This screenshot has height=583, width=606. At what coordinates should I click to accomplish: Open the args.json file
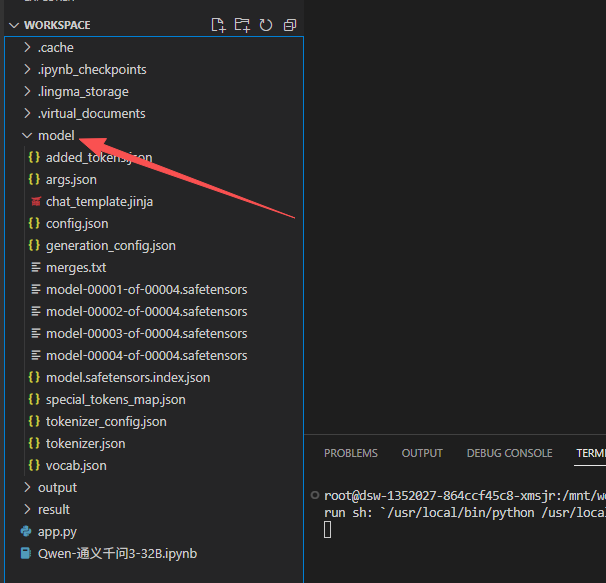pos(71,180)
